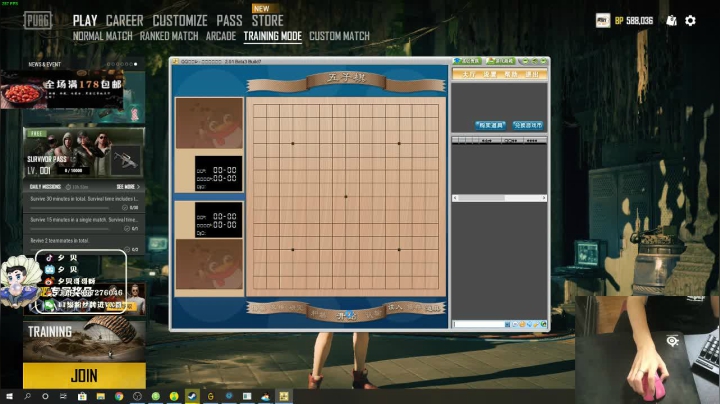Click the yellow JOIN button
This screenshot has height=404, width=720.
point(84,376)
